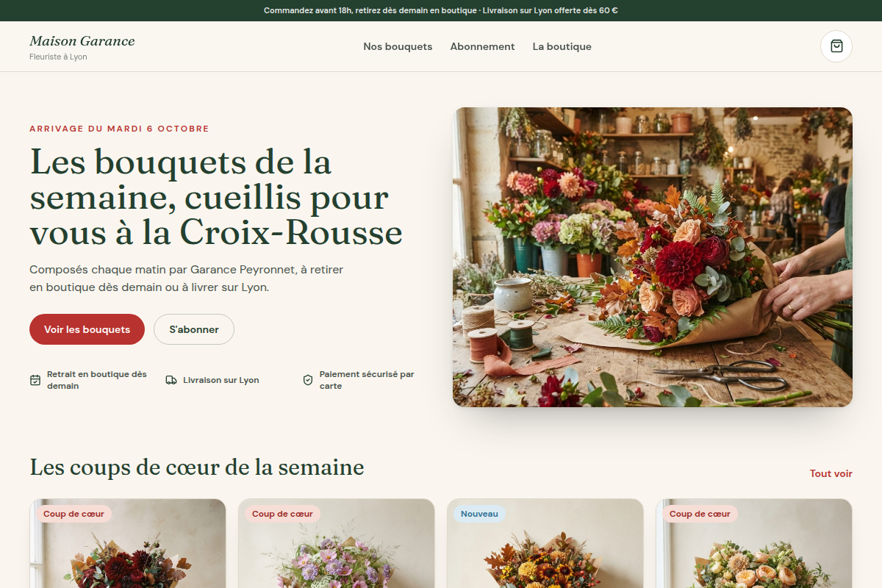Viewport: 882px width, 588px height.
Task: Open the purple wildflower bouquet card
Action: coord(337,544)
